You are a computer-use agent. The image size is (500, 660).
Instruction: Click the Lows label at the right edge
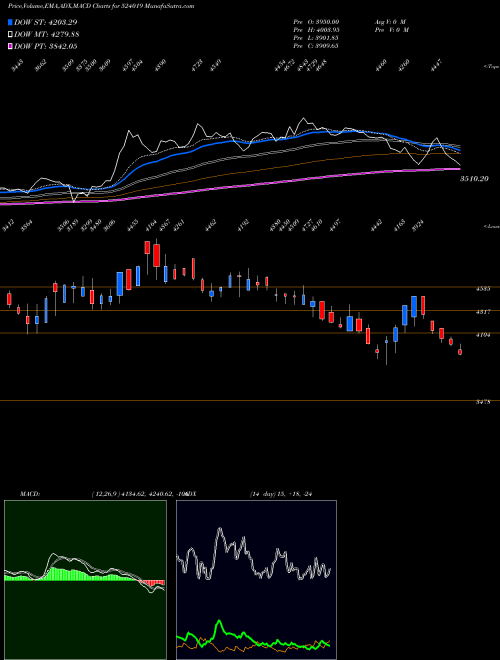click(x=492, y=226)
